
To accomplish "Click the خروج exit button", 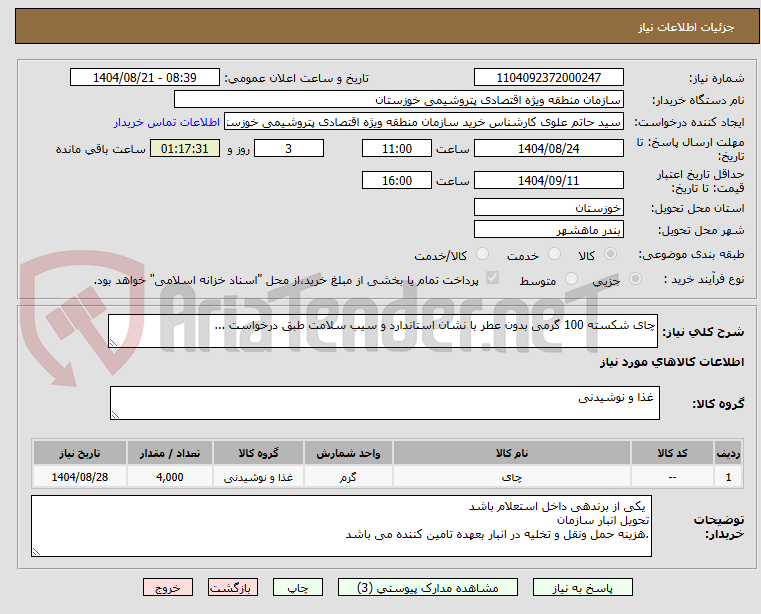I will tap(168, 587).
